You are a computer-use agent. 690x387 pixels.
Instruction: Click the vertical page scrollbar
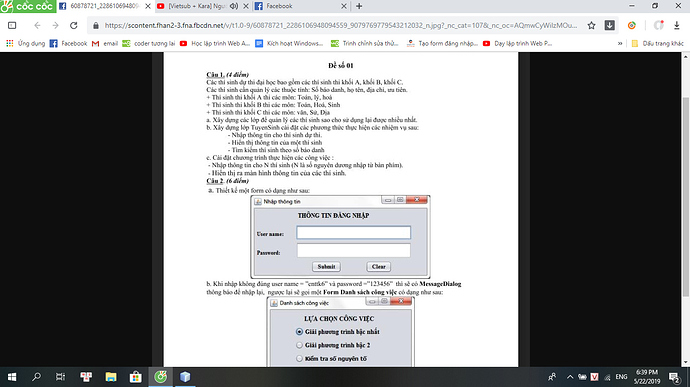click(686, 210)
